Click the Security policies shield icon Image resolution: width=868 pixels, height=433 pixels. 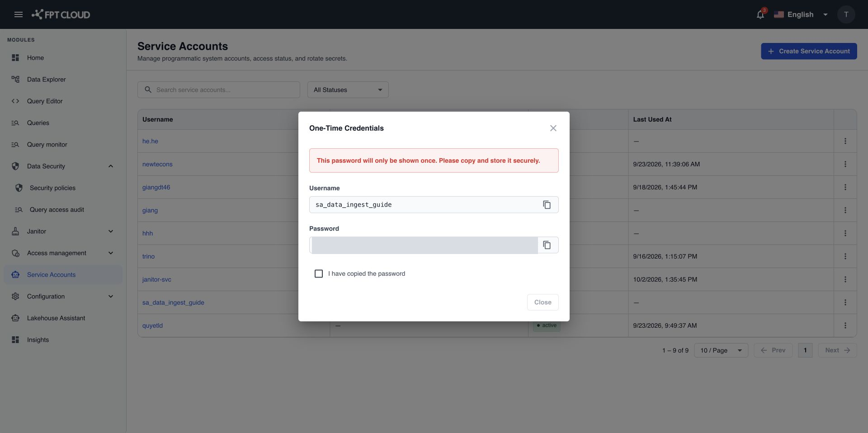(x=19, y=188)
